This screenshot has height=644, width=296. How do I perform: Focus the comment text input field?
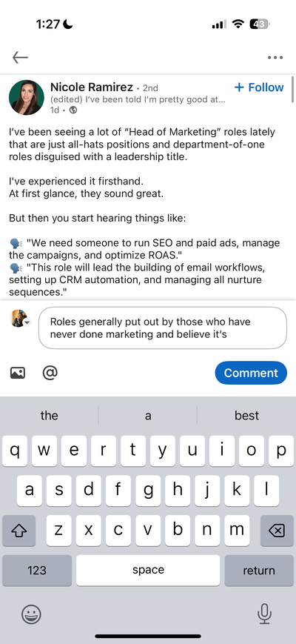163,328
